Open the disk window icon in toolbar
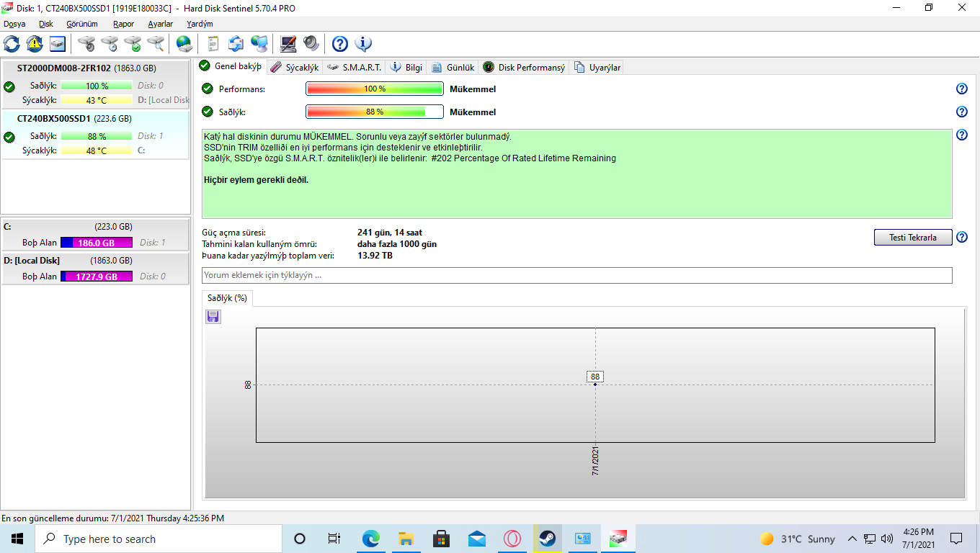This screenshot has height=553, width=980. click(x=58, y=44)
